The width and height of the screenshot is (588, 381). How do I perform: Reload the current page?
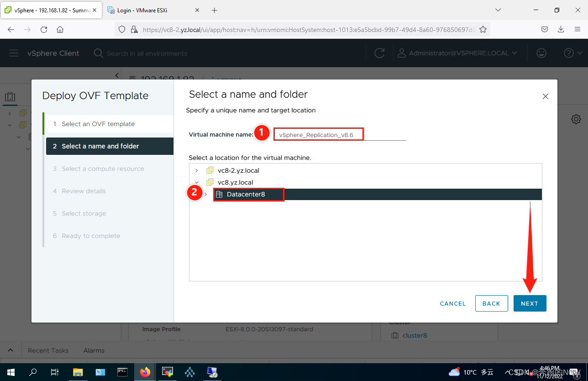point(44,29)
